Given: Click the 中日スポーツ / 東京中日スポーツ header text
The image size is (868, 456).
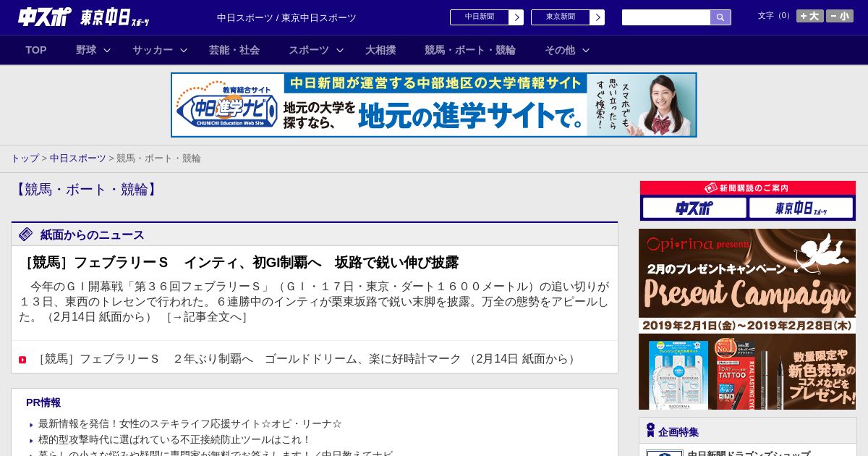Looking at the screenshot, I should [286, 17].
